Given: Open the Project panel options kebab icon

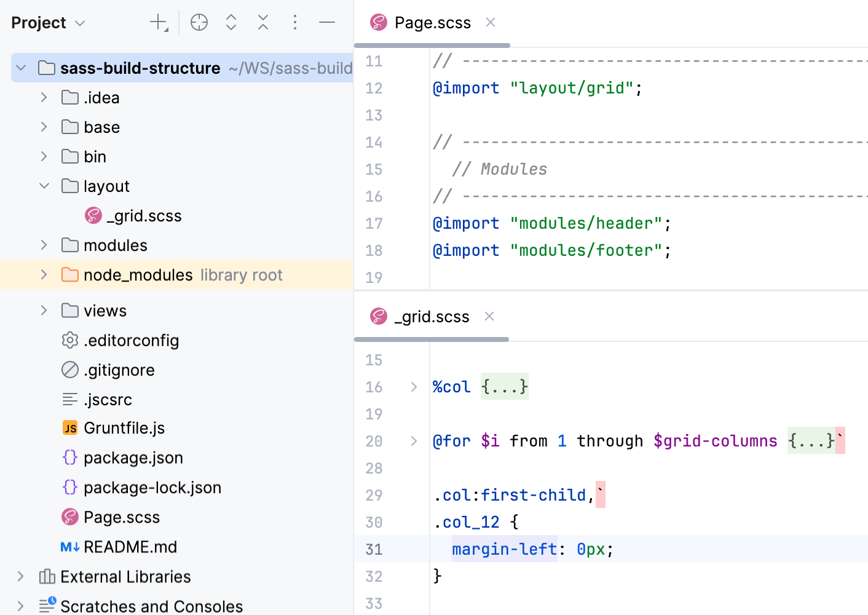Looking at the screenshot, I should click(x=295, y=22).
